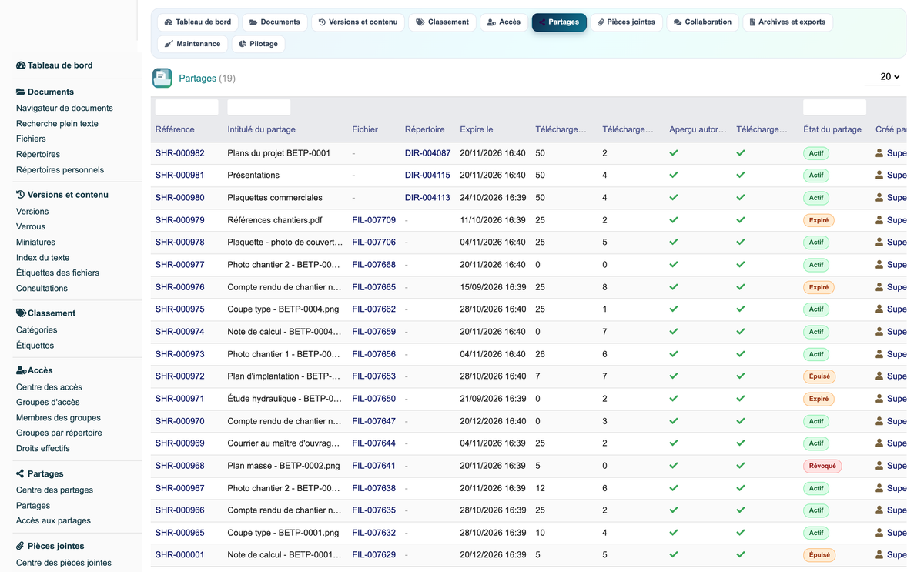
Task: Switch to the Documents tab in top bar
Action: point(275,22)
